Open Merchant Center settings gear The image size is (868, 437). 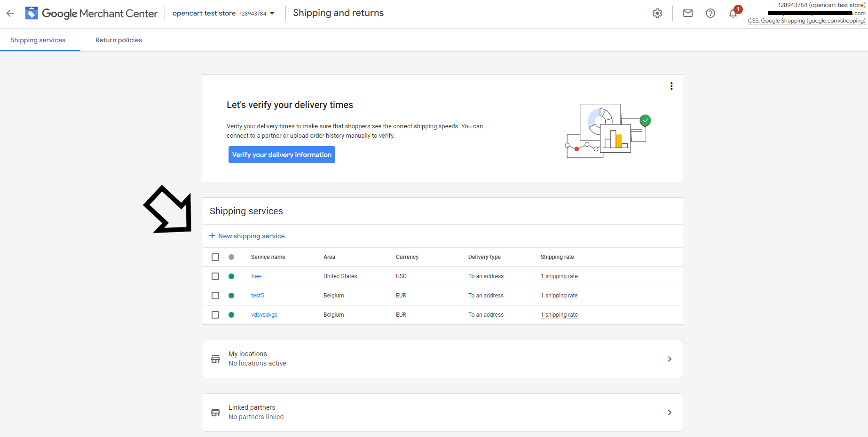(x=657, y=13)
